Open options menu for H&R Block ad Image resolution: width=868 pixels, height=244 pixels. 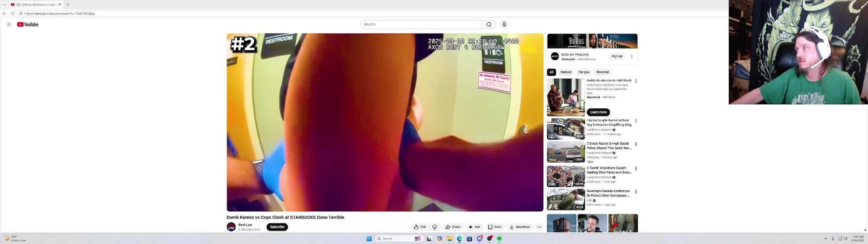click(636, 81)
